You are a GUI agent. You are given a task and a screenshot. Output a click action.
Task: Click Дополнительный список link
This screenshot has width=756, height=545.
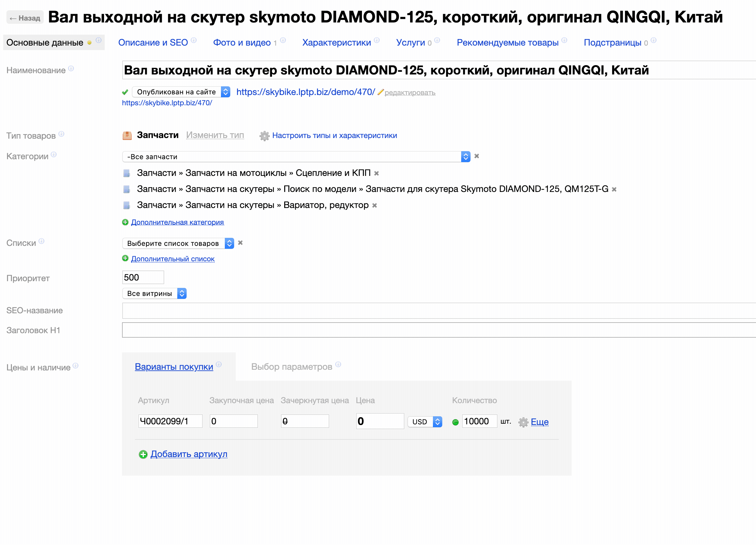[173, 258]
